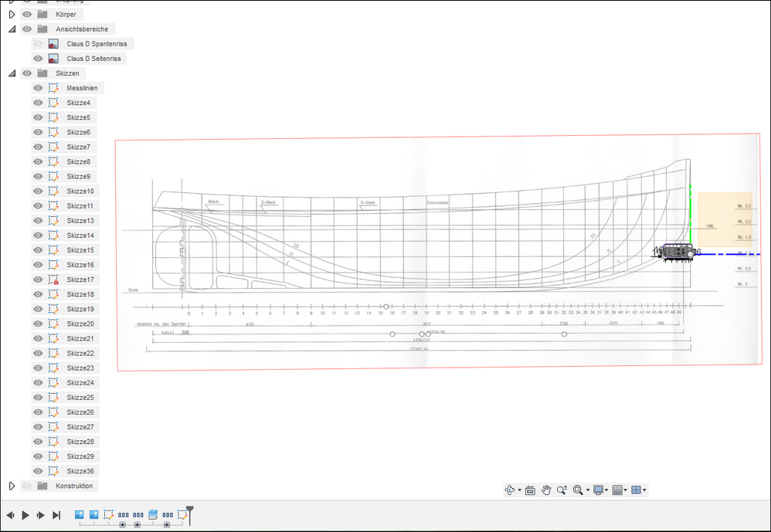
Task: Activate the Orbit navigation tool
Action: pyautogui.click(x=510, y=490)
